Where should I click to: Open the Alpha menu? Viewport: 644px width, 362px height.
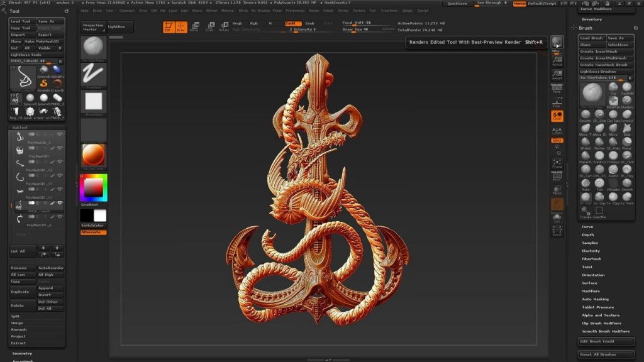point(85,11)
